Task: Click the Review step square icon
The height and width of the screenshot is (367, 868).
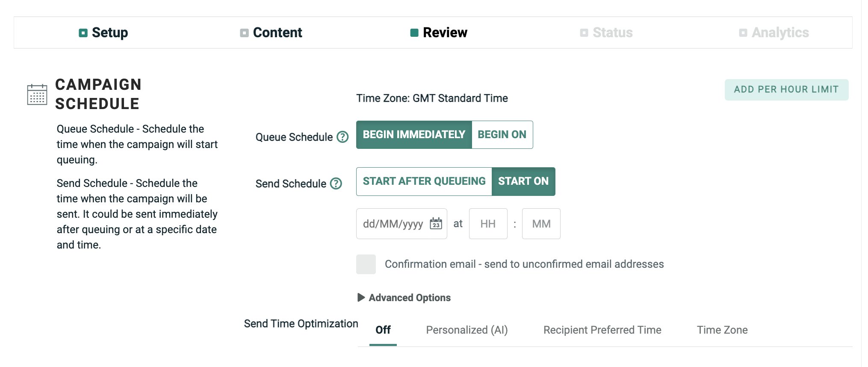Action: tap(414, 33)
